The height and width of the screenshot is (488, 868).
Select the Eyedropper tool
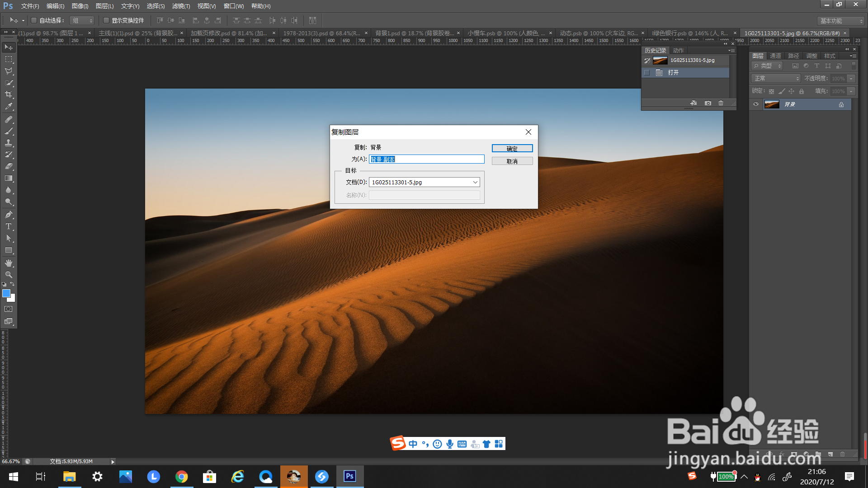coord(9,107)
